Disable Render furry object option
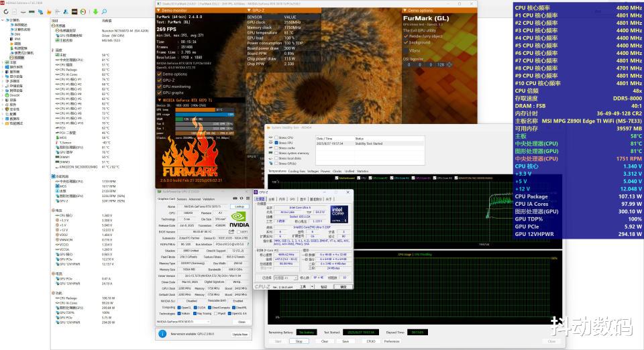 (406, 36)
